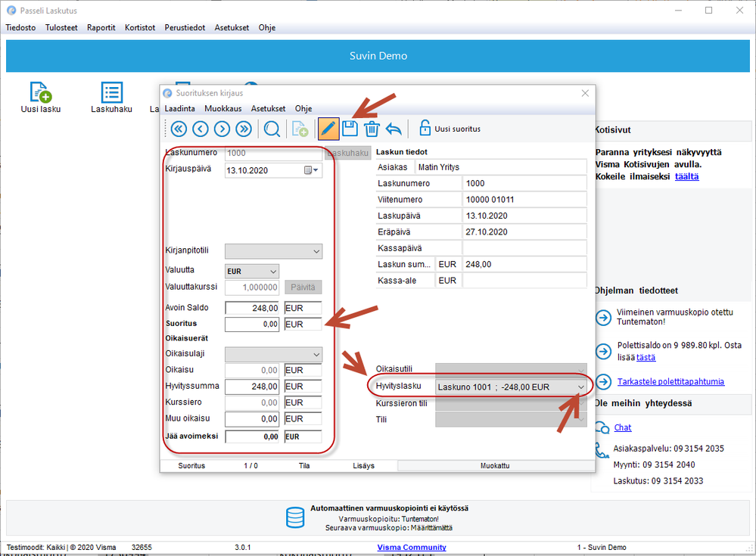Open Ohje menu in main window

click(267, 27)
